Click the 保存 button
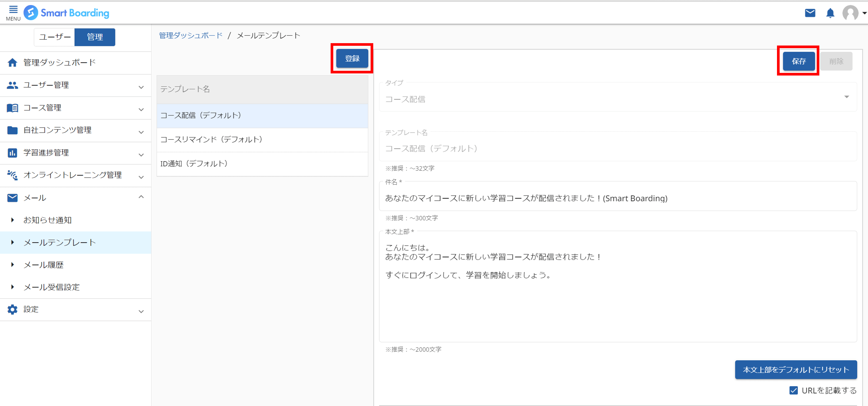This screenshot has width=868, height=406. point(799,61)
